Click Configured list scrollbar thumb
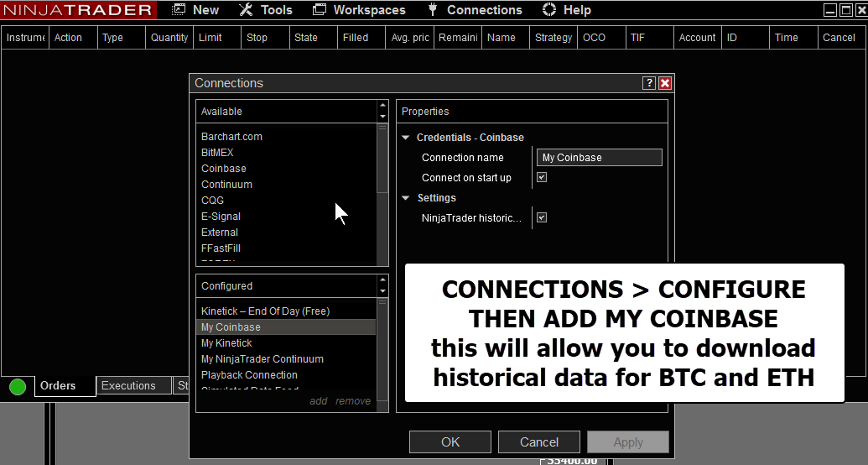Screen dimensions: 868x465 click(x=382, y=349)
